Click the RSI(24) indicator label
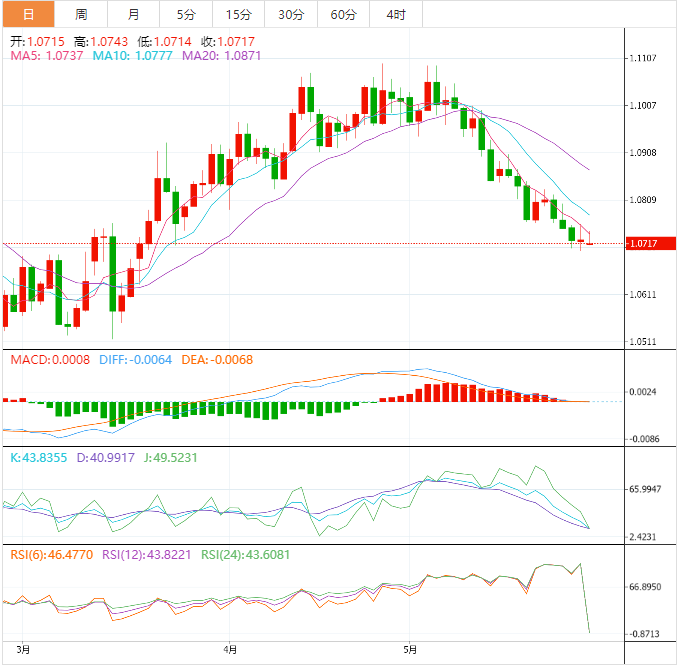Image resolution: width=680 pixels, height=672 pixels. [x=245, y=555]
